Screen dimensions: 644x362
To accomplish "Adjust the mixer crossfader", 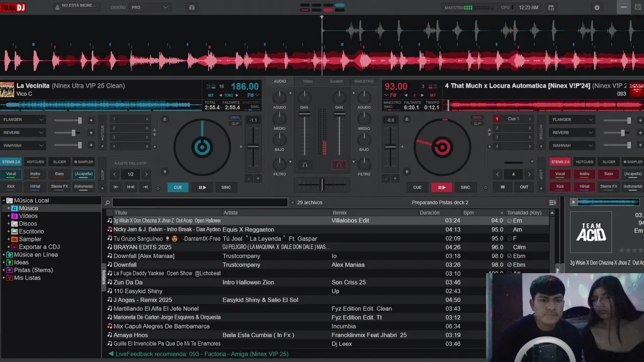I will coord(322,185).
